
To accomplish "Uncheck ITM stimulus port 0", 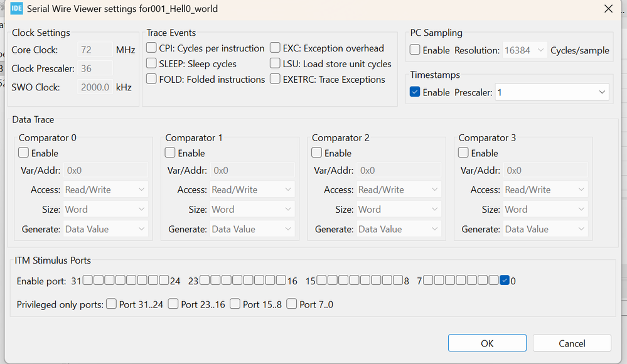I will (x=505, y=281).
